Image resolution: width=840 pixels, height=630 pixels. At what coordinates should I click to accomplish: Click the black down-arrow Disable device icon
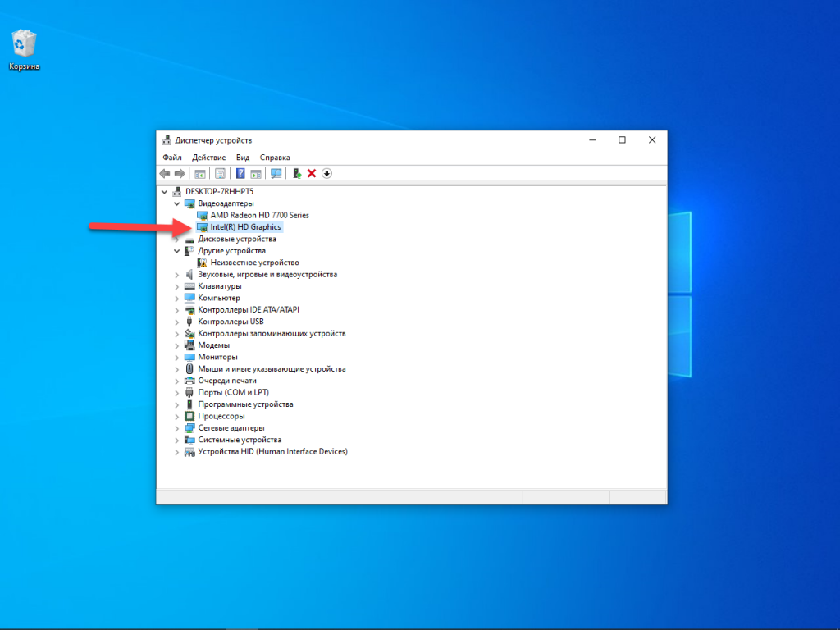point(326,173)
